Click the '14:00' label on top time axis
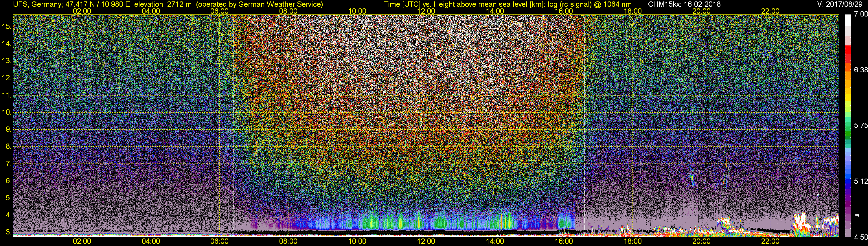868x246 pixels. pos(495,11)
